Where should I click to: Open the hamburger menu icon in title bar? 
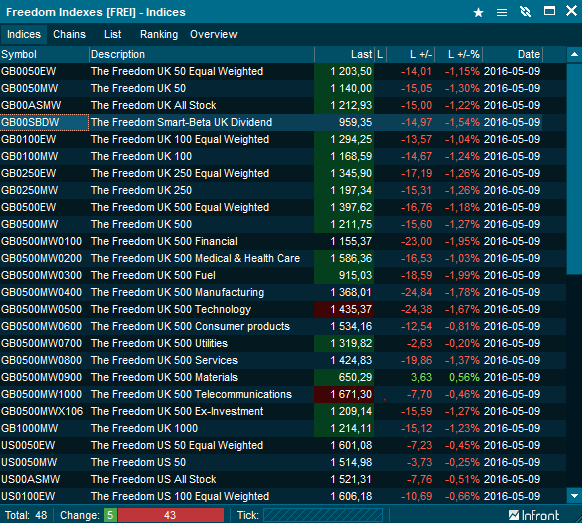502,13
